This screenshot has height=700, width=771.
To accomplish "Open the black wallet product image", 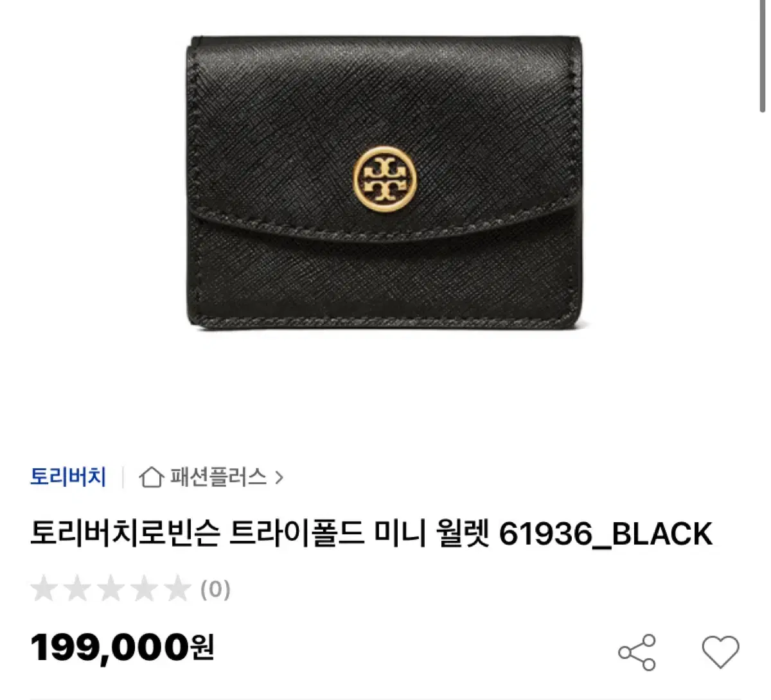I will pos(385,183).
